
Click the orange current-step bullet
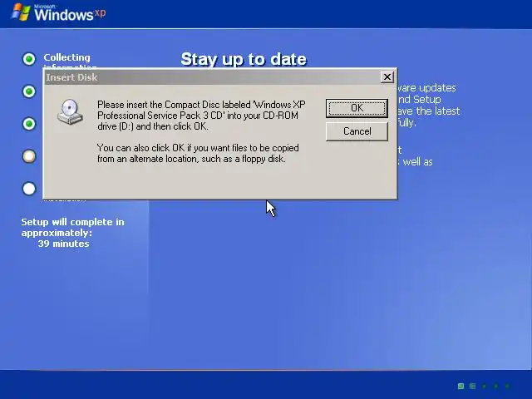coord(29,156)
